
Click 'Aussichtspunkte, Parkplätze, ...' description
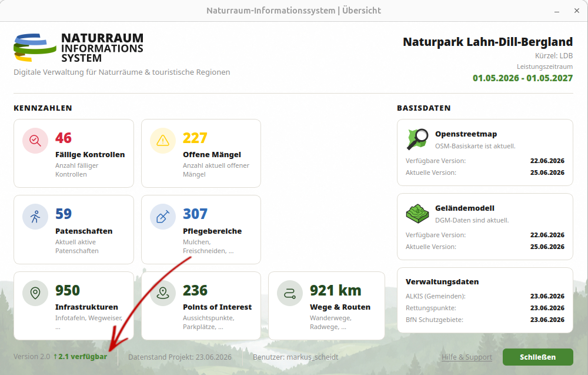point(209,323)
